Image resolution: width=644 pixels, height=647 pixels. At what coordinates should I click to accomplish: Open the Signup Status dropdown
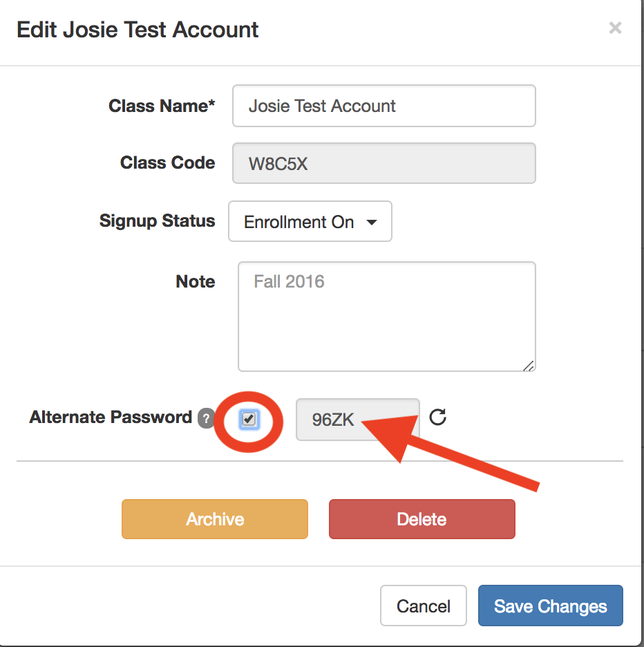pyautogui.click(x=310, y=222)
